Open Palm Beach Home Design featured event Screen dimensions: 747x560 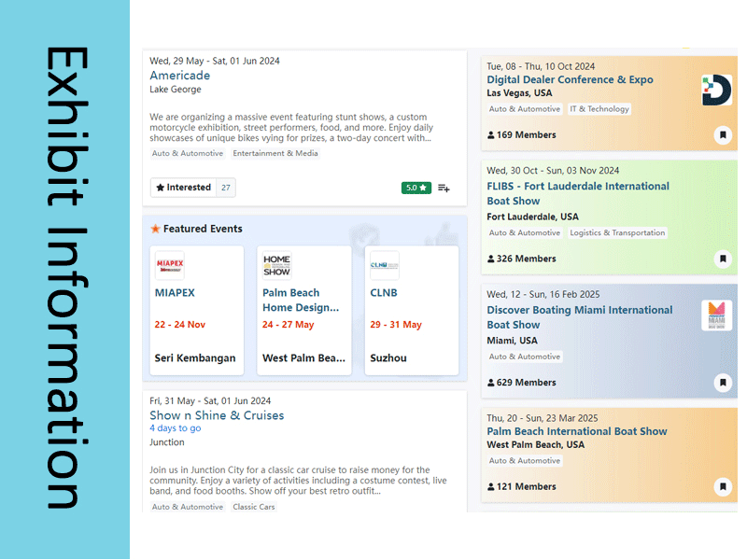click(x=301, y=300)
